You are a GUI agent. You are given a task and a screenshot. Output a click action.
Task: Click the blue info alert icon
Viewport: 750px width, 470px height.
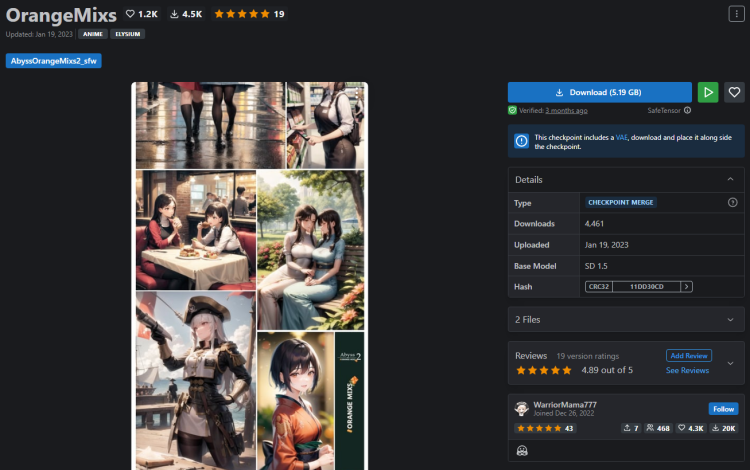click(x=521, y=141)
